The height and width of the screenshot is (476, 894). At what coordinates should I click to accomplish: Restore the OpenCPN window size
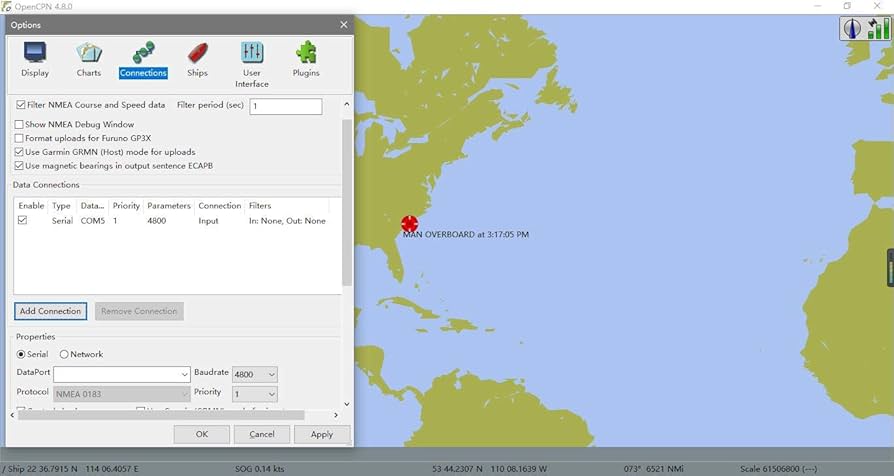847,6
